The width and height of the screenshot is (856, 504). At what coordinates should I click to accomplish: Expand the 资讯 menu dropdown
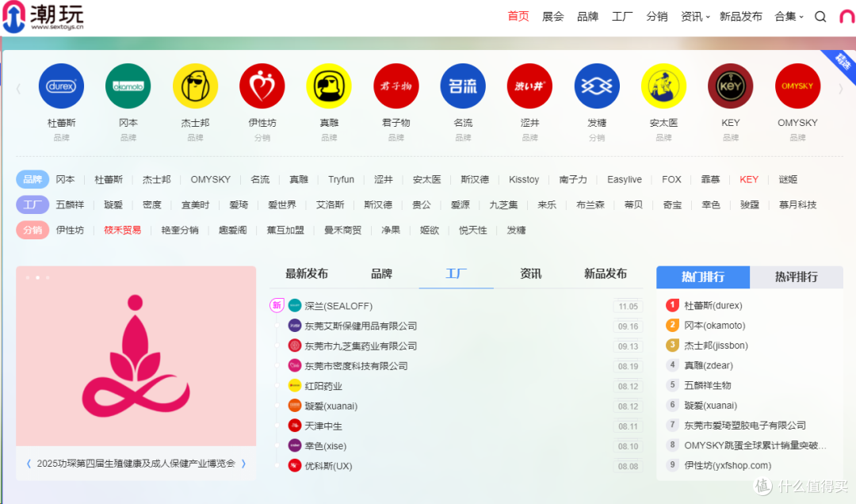[x=695, y=17]
